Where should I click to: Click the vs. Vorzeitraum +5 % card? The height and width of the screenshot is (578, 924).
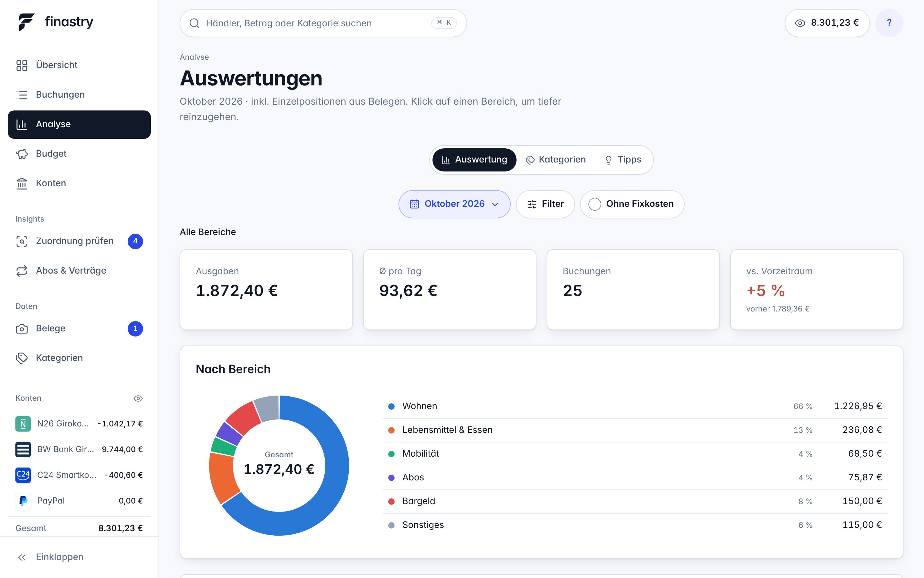(816, 290)
